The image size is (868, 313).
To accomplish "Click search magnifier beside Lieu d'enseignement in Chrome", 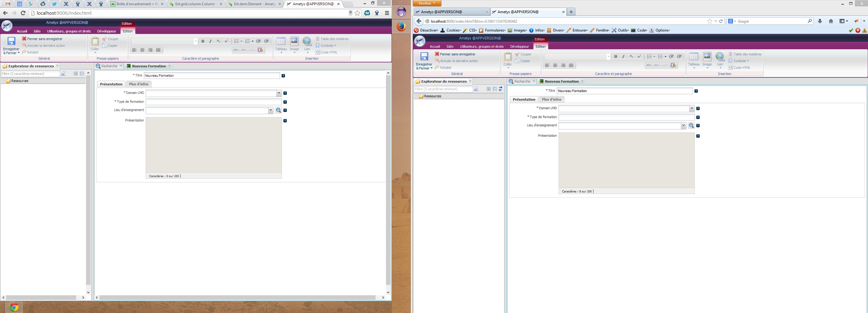I will pos(278,110).
